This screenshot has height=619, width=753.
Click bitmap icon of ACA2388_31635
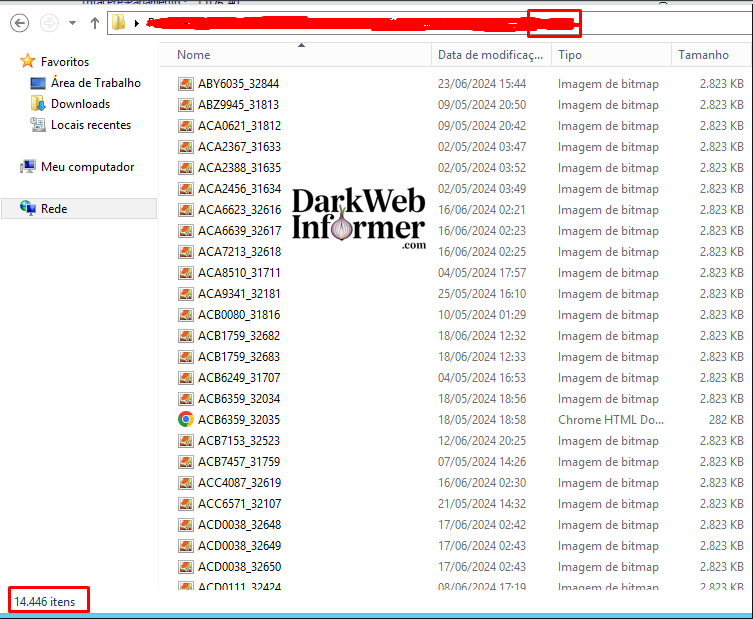(x=186, y=168)
